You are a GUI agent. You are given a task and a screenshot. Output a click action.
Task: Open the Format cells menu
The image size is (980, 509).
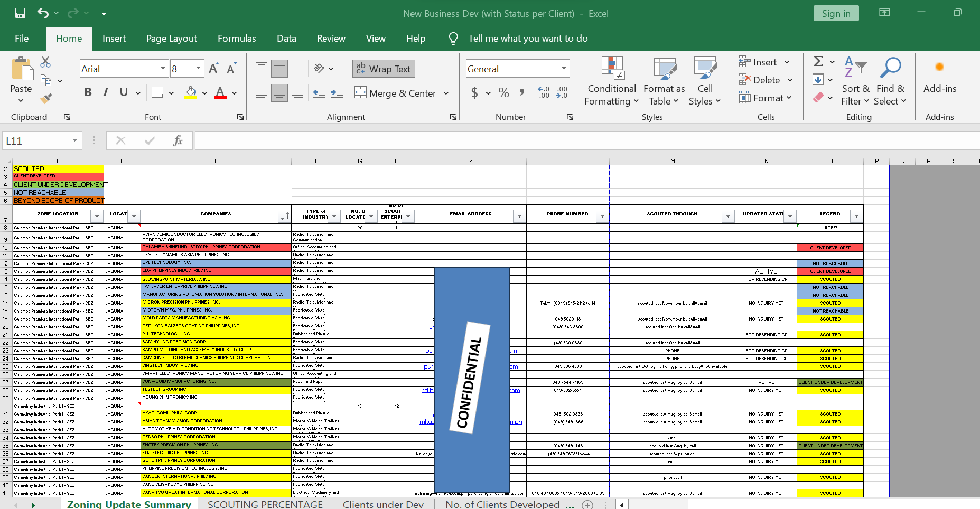tap(766, 98)
